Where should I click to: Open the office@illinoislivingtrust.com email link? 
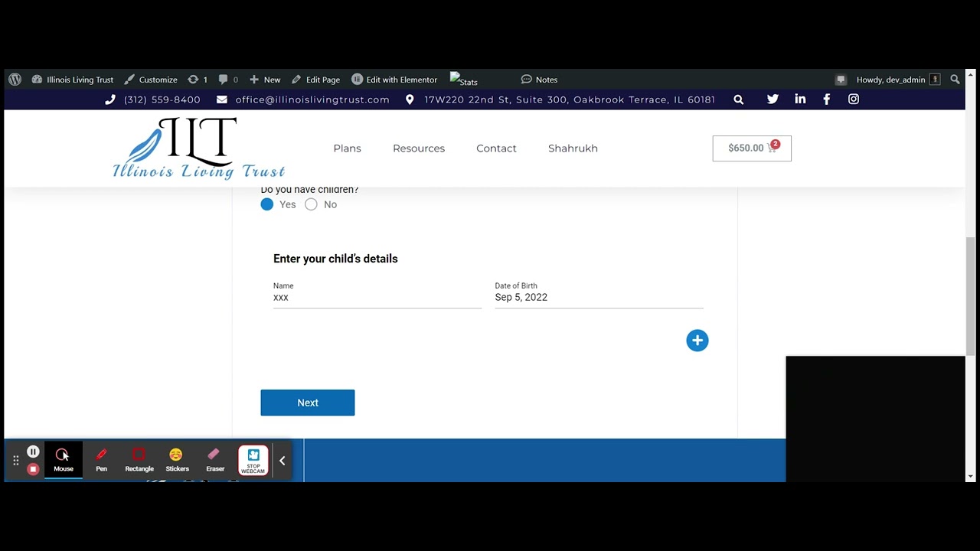coord(303,99)
